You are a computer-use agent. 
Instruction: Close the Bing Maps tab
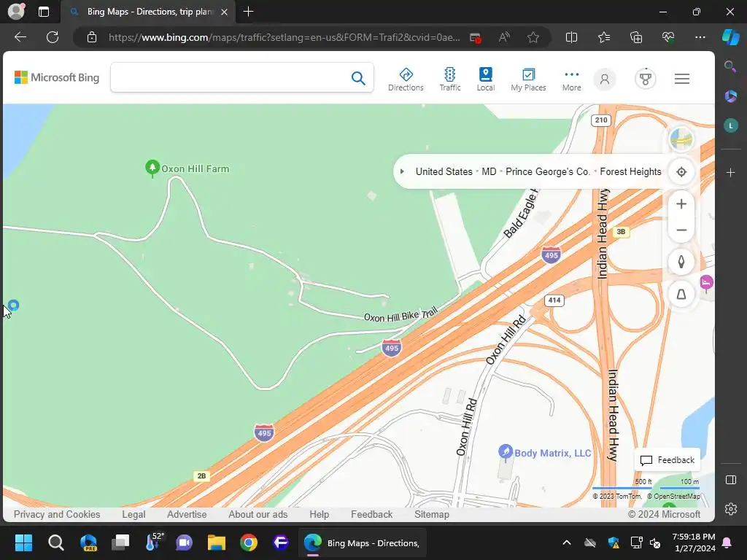pos(225,12)
